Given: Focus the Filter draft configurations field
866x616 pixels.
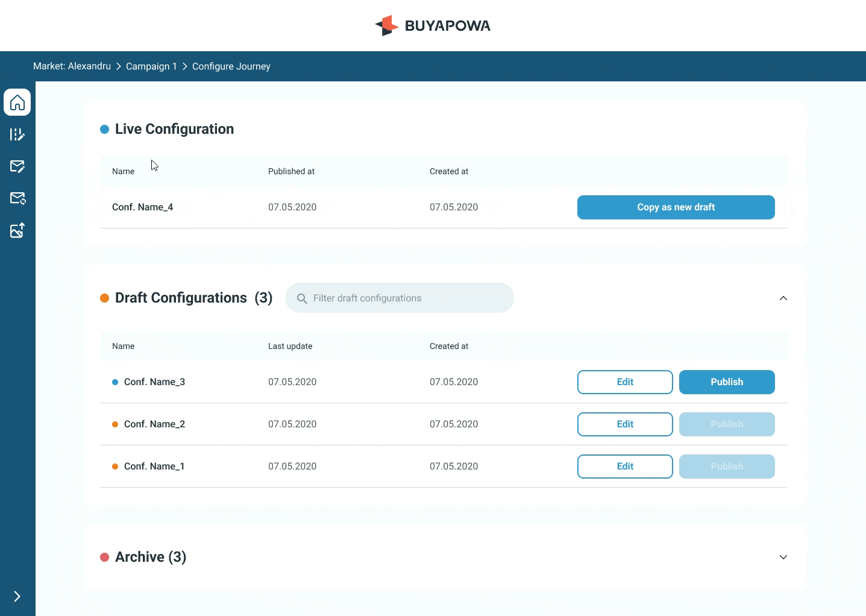Looking at the screenshot, I should 400,298.
